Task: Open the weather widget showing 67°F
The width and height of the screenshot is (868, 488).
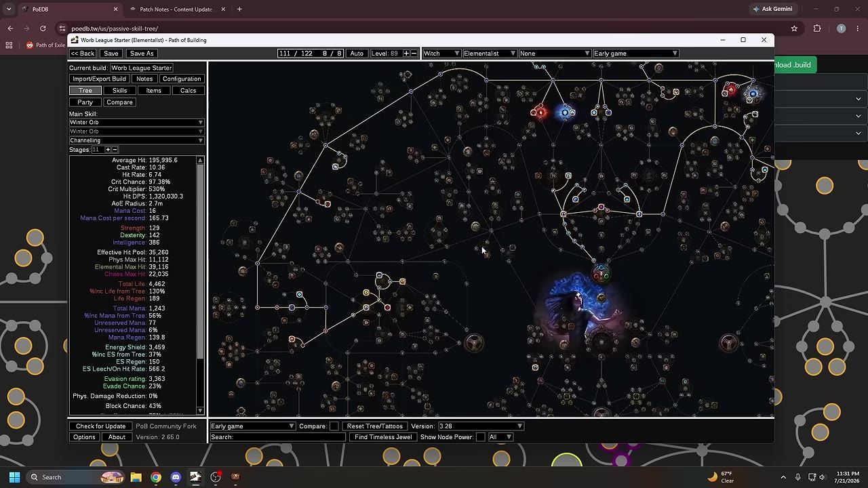Action: pos(720,477)
